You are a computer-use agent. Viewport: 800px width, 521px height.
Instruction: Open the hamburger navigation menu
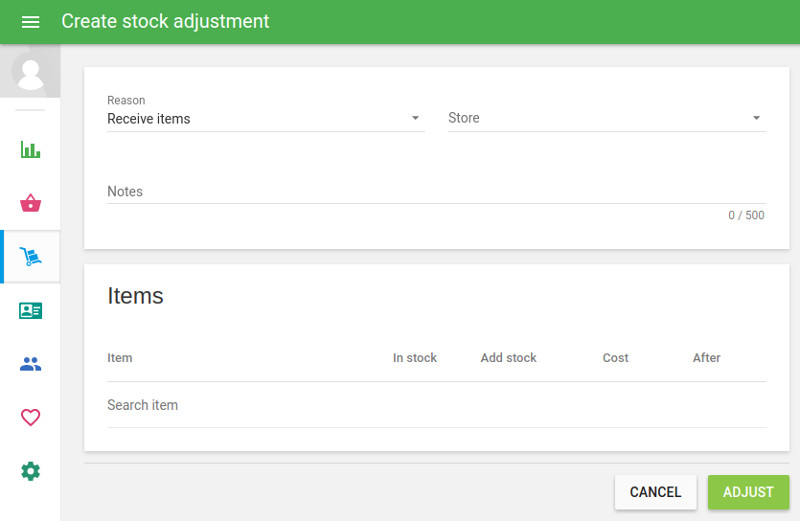pyautogui.click(x=30, y=22)
